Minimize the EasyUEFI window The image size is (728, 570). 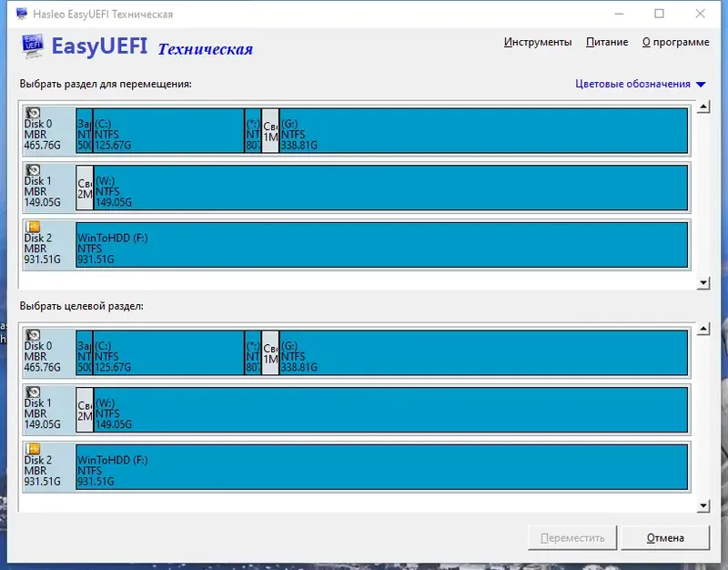619,14
